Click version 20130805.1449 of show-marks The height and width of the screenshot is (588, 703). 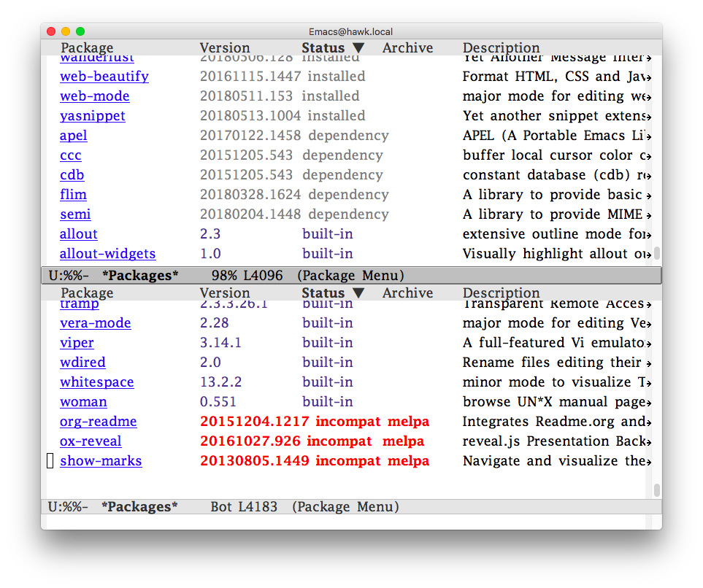click(x=254, y=461)
